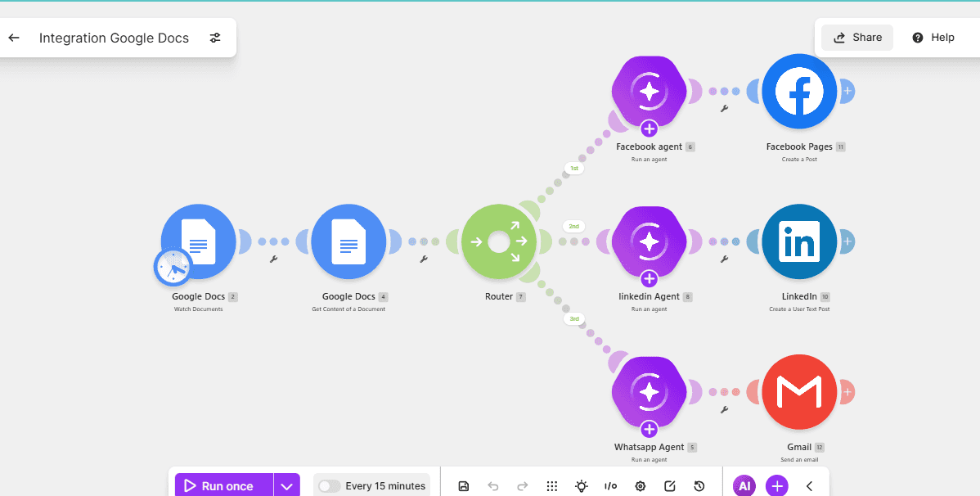Click the Router name label

click(x=499, y=296)
